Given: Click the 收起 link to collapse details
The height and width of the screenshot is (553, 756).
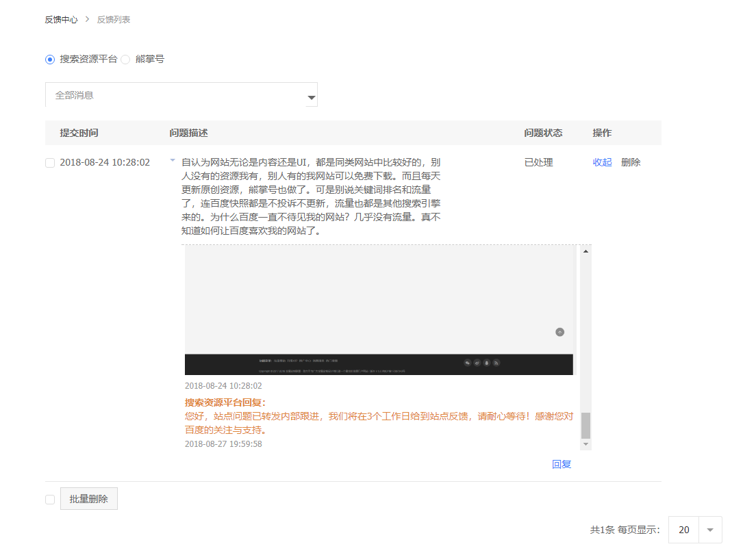Looking at the screenshot, I should 602,163.
